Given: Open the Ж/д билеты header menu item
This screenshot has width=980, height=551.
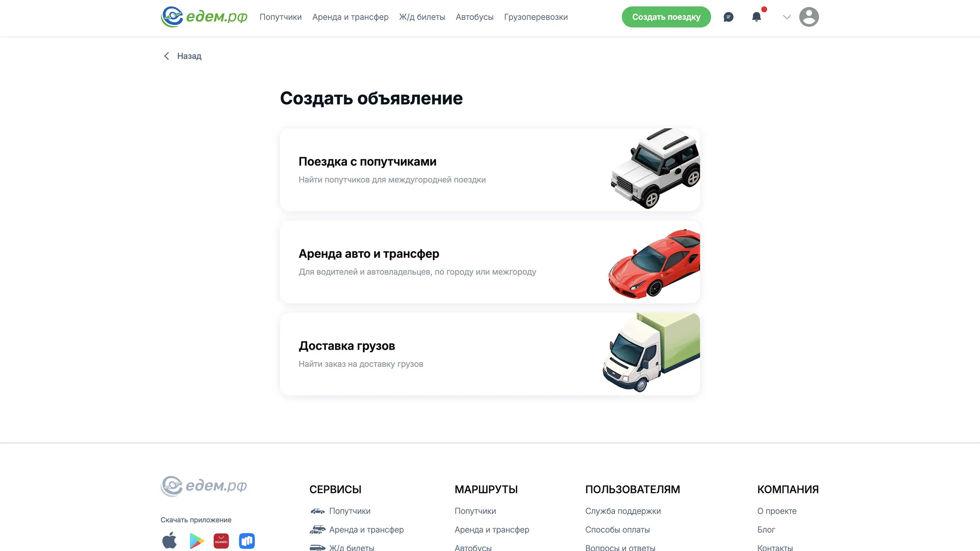Looking at the screenshot, I should point(422,17).
